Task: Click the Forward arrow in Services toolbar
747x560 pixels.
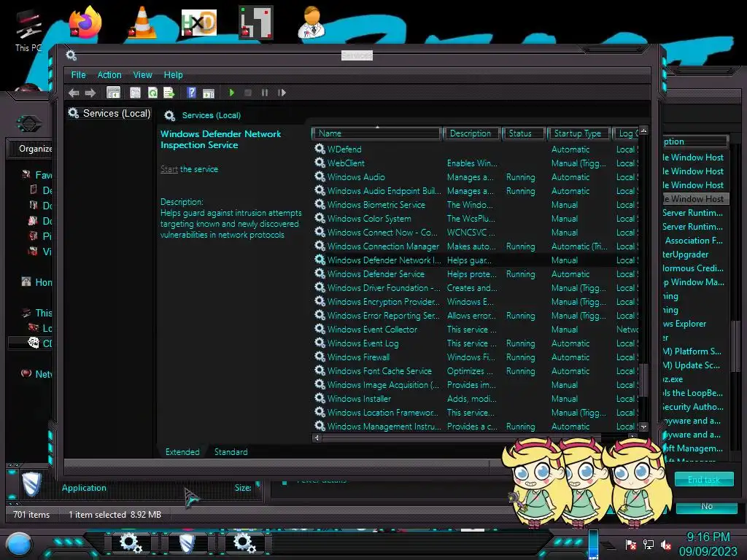Action: tap(90, 93)
